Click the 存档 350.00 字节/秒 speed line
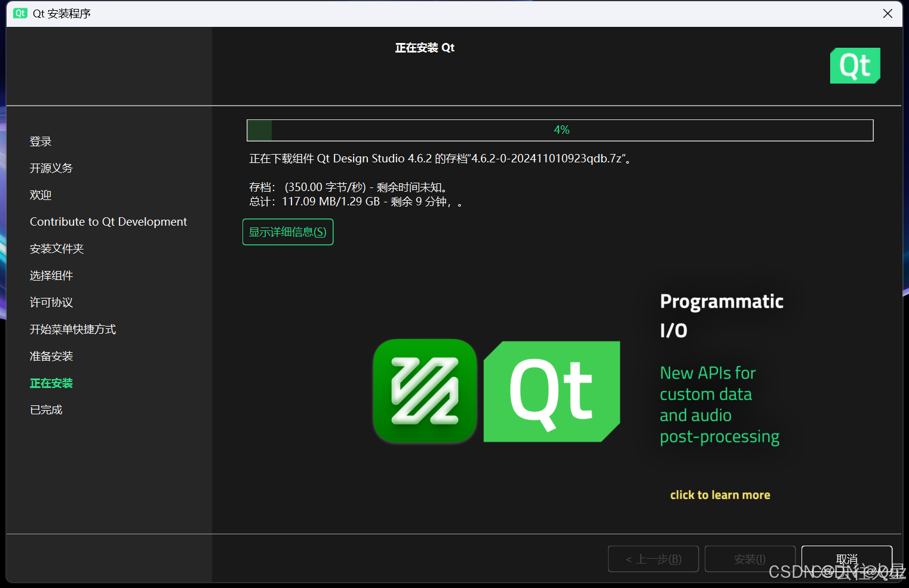909x588 pixels. point(349,187)
